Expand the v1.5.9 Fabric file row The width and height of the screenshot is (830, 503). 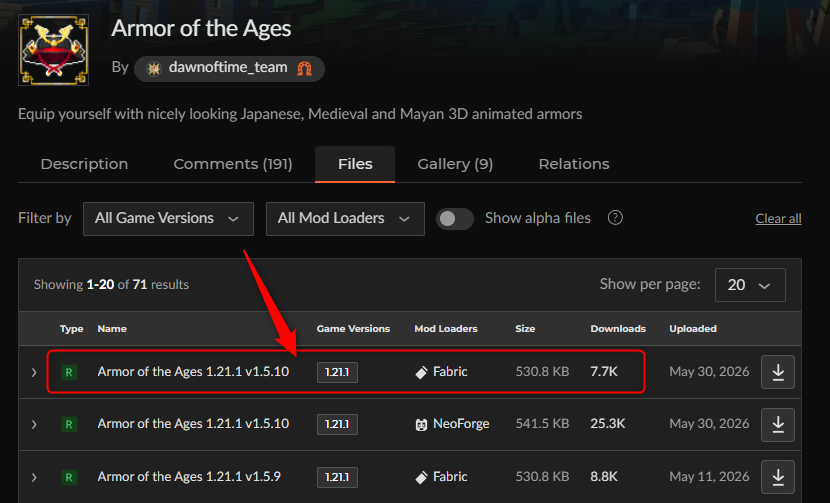[34, 477]
